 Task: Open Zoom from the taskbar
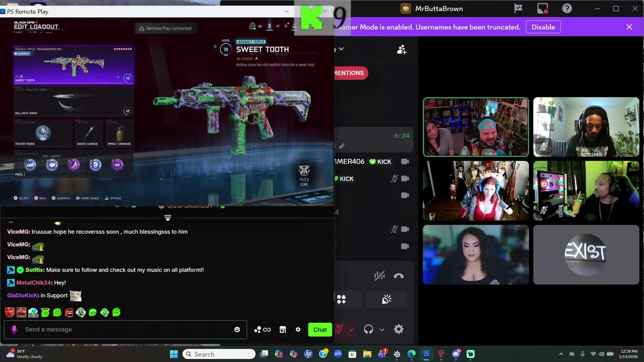[x=338, y=354]
